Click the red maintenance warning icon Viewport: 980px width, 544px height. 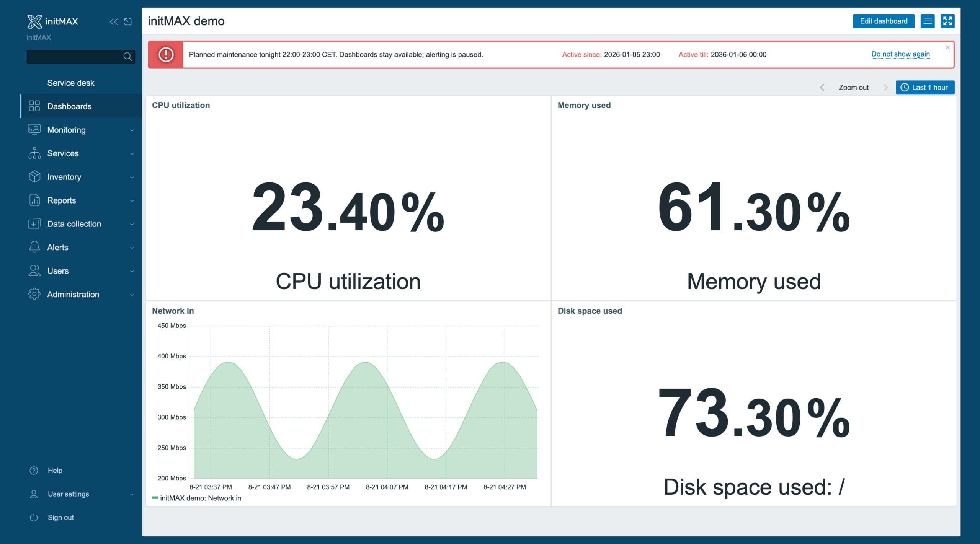(x=166, y=54)
